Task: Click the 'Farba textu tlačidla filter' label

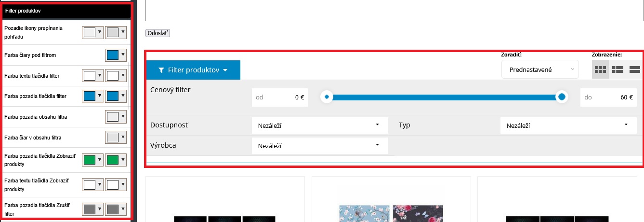Action: [32, 76]
